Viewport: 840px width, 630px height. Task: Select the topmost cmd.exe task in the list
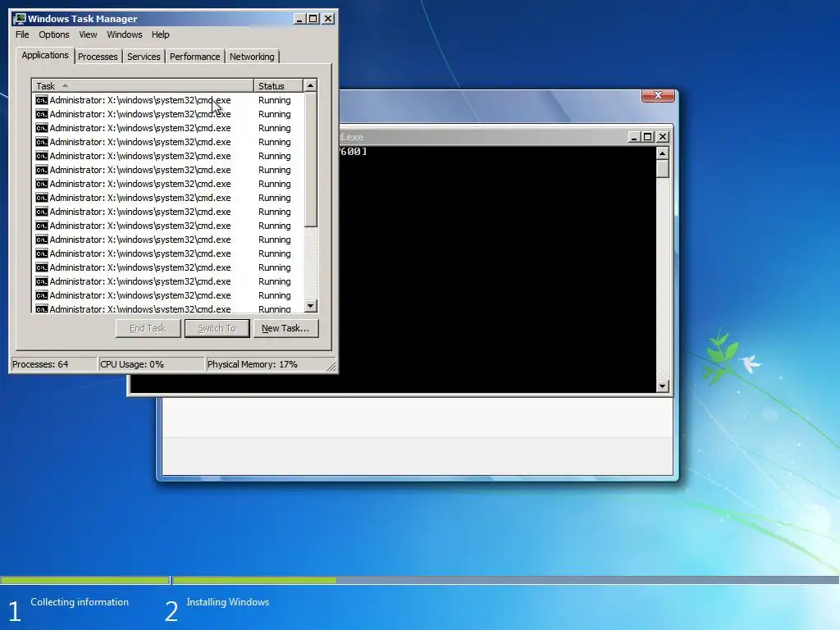click(x=167, y=100)
